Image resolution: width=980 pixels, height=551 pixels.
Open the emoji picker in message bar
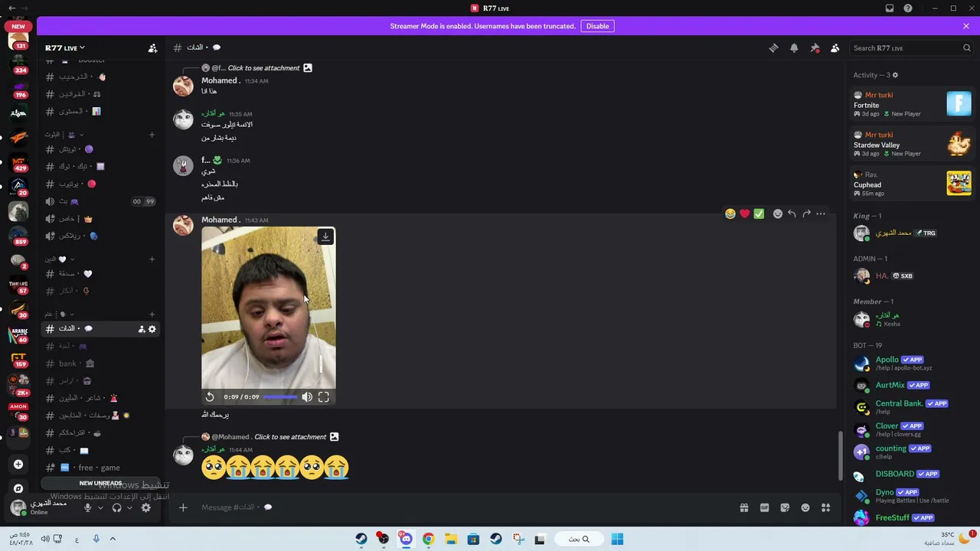click(x=805, y=507)
